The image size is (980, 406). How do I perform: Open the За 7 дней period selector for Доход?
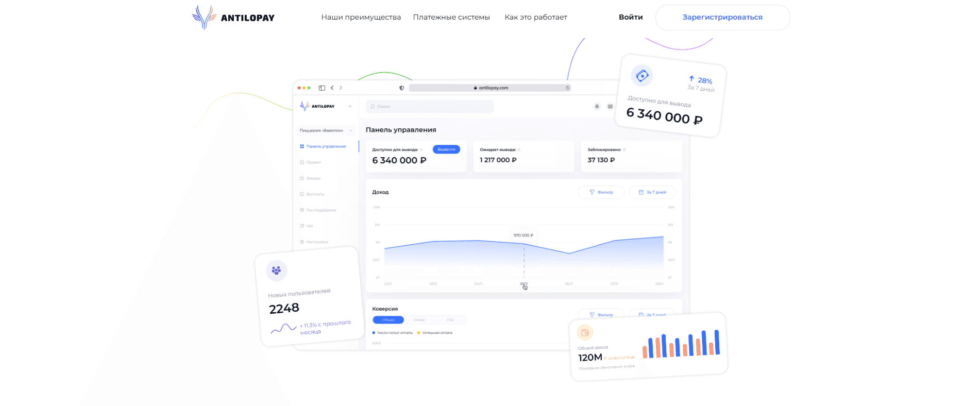652,192
